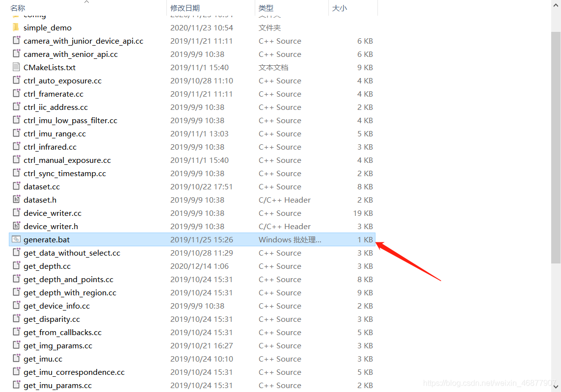Click the camera_with_junior_device_api.cc file icon
Image resolution: width=561 pixels, height=392 pixels.
tap(17, 40)
